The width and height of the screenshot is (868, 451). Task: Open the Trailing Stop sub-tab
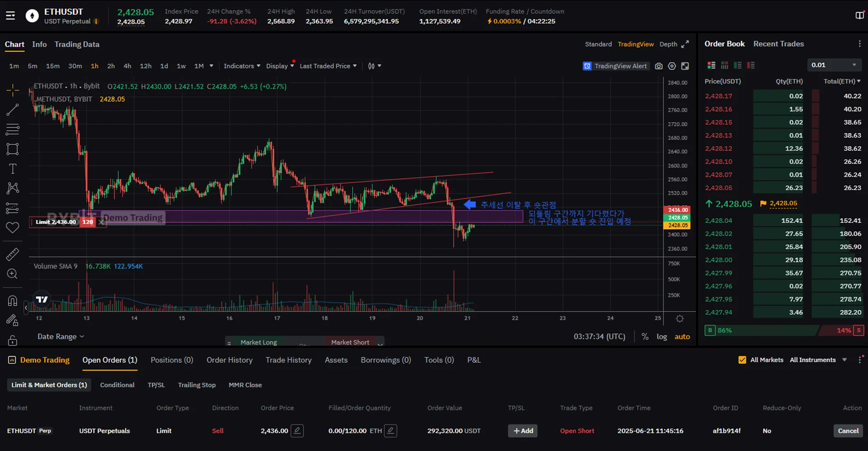point(197,385)
